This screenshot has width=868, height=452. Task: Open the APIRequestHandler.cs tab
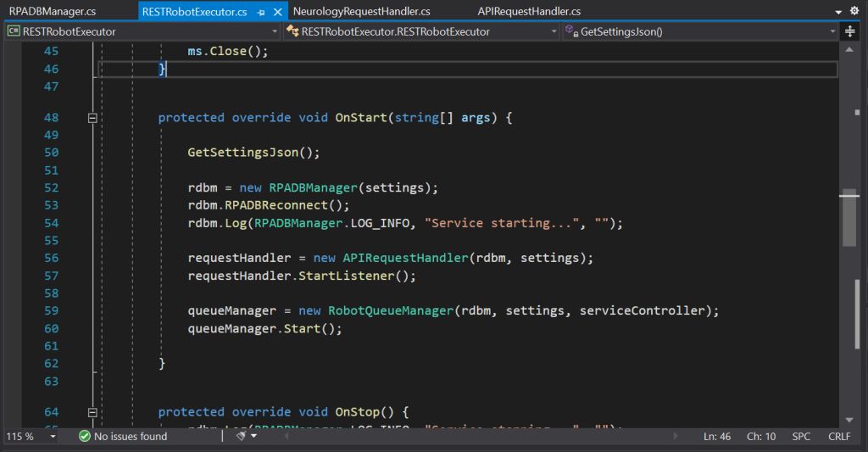click(529, 11)
